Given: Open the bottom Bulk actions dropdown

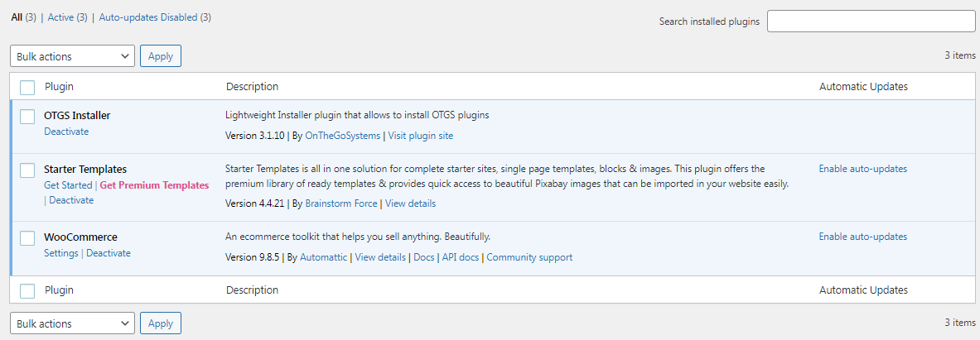Looking at the screenshot, I should tap(73, 323).
